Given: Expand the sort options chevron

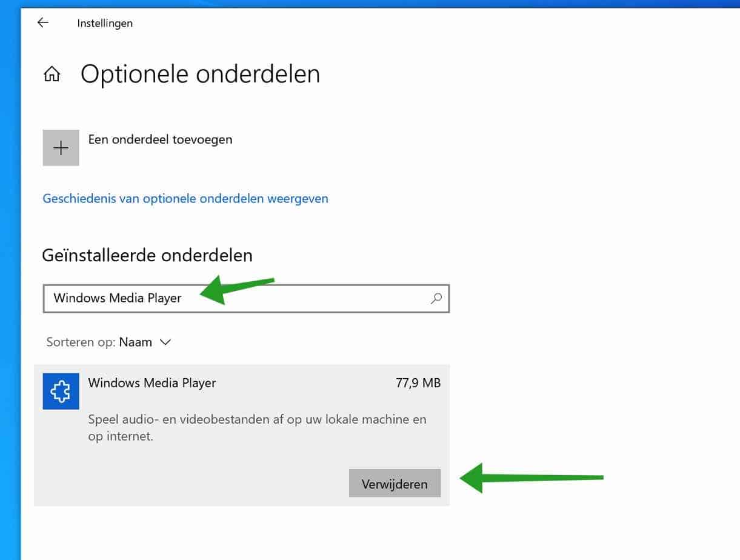Looking at the screenshot, I should 165,342.
